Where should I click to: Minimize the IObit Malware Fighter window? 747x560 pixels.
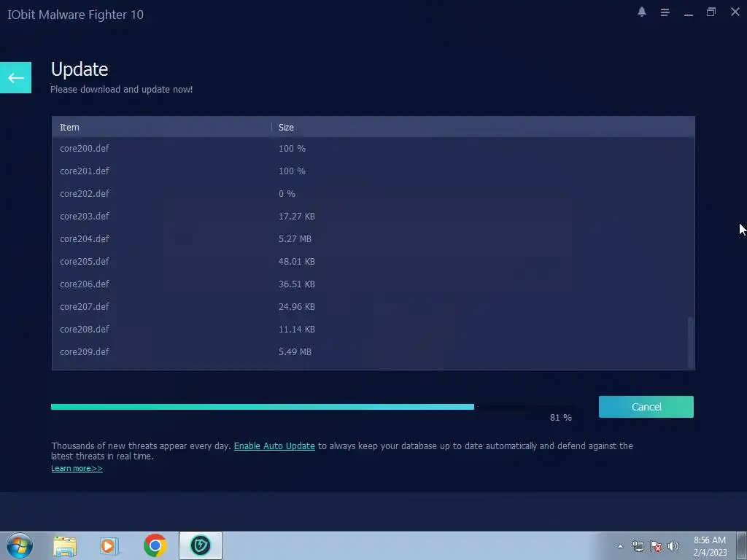click(689, 13)
